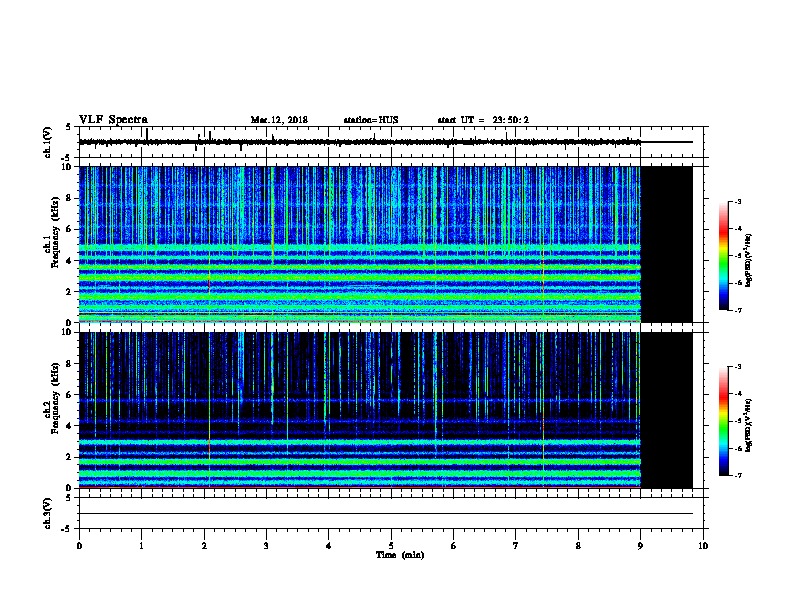This screenshot has height=612, width=792.
Task: Click the ch.2 spectrogram color scale bar
Action: point(724,421)
